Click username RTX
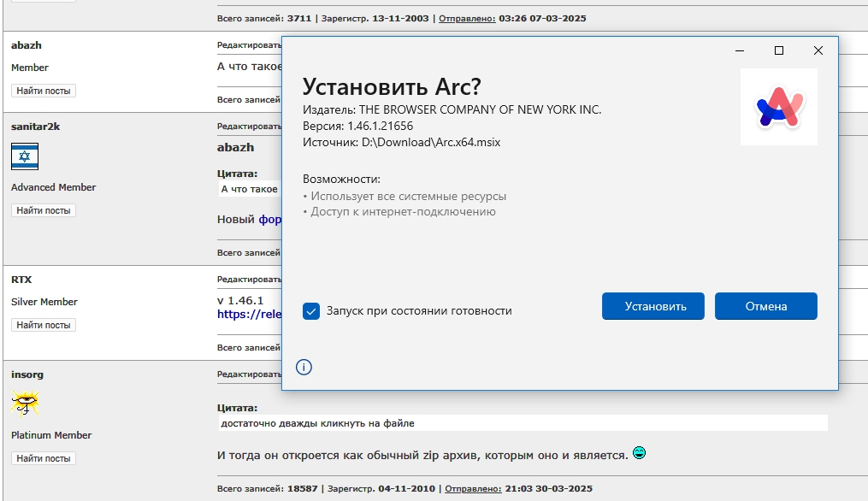This screenshot has height=501, width=868. coord(21,280)
